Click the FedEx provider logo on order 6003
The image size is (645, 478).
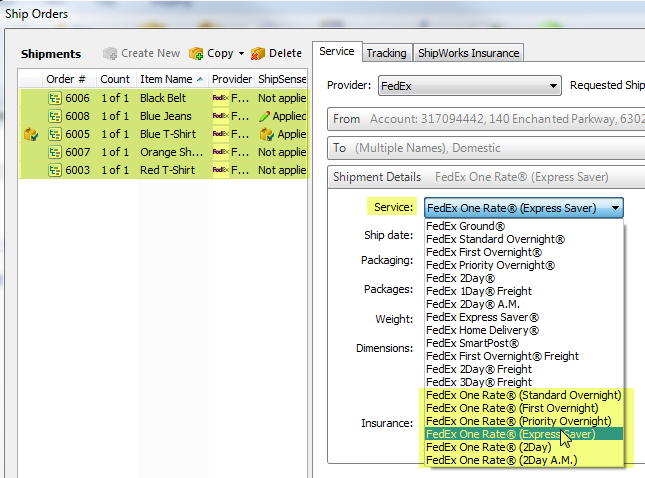pos(220,170)
